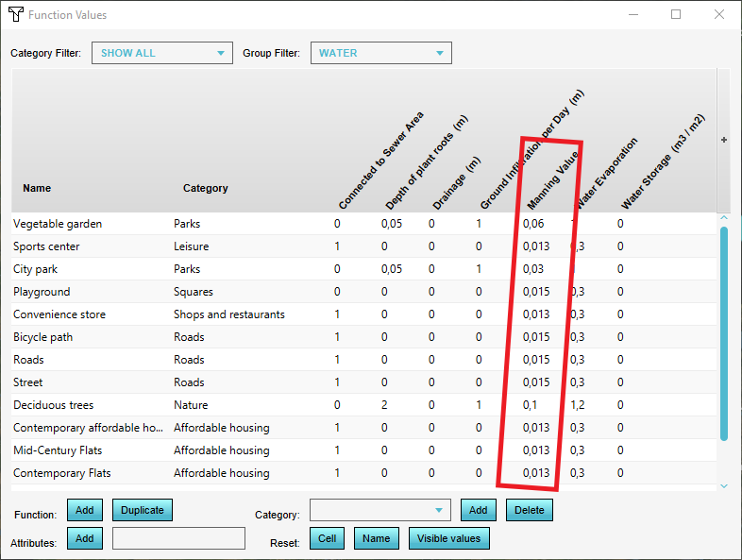Click the plus icon beside column headers

point(724,140)
